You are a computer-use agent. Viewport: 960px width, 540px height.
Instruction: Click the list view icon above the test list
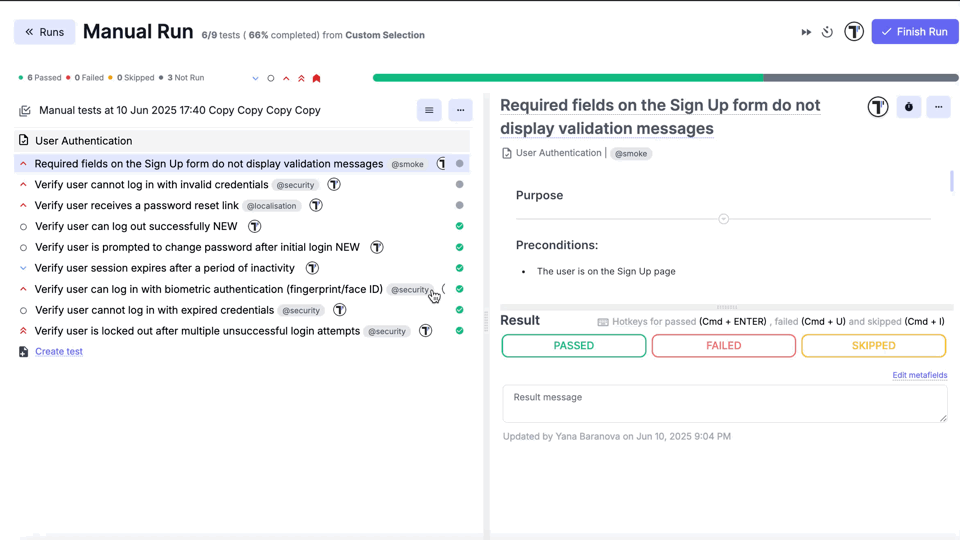coord(429,110)
